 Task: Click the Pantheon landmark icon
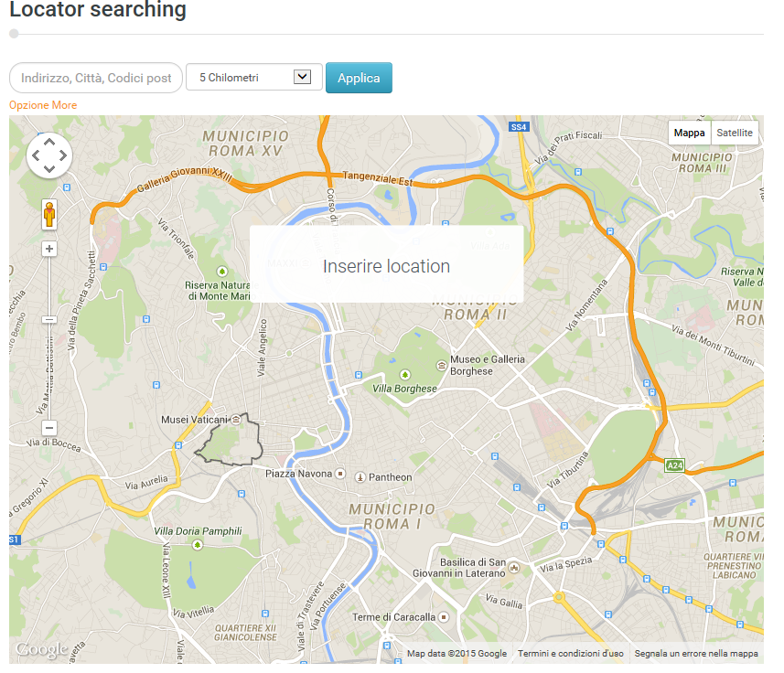(360, 477)
